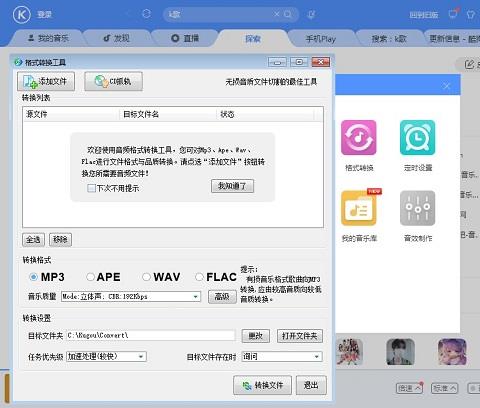Viewport: 480px width, 408px height.
Task: Open the 音效制作 equalizer icon
Action: [417, 208]
